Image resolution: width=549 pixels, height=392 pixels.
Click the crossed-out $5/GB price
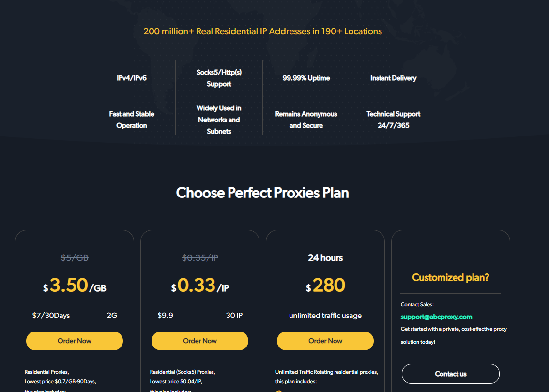75,258
